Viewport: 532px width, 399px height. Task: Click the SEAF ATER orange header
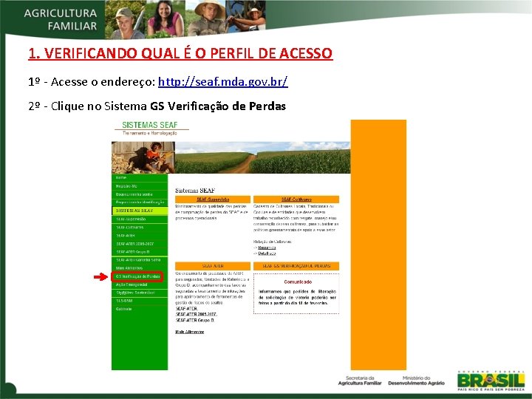[x=213, y=266]
